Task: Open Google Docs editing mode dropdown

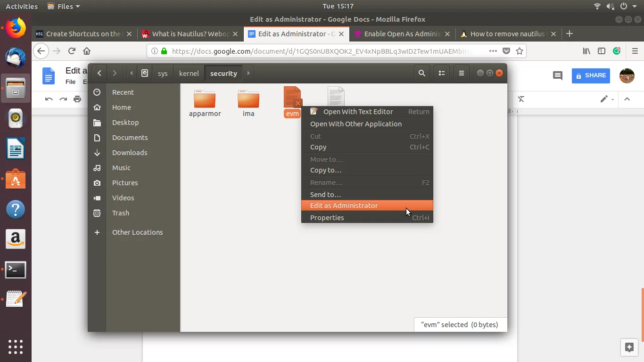Action: pos(607,99)
